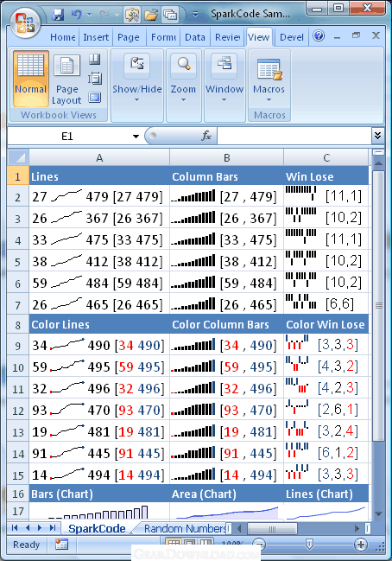Expand the Show/Hide dropdown
The width and height of the screenshot is (392, 561).
point(137,79)
